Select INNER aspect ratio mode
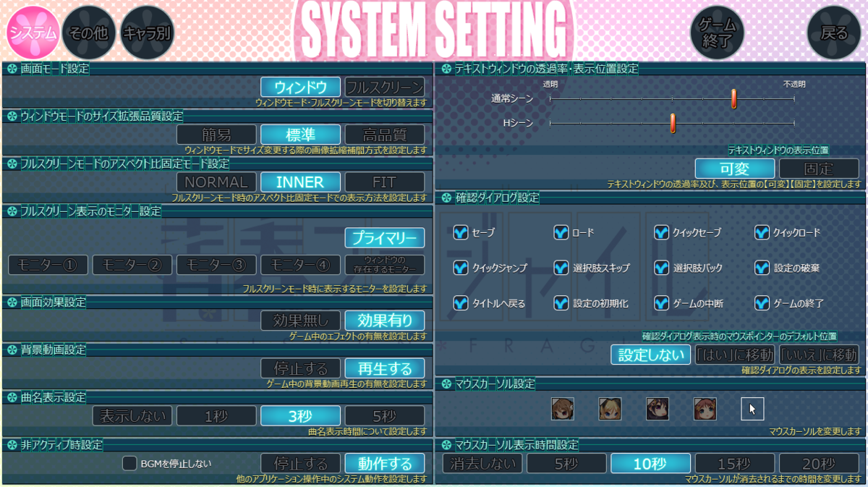Viewport: 868px width, 487px height. [301, 182]
